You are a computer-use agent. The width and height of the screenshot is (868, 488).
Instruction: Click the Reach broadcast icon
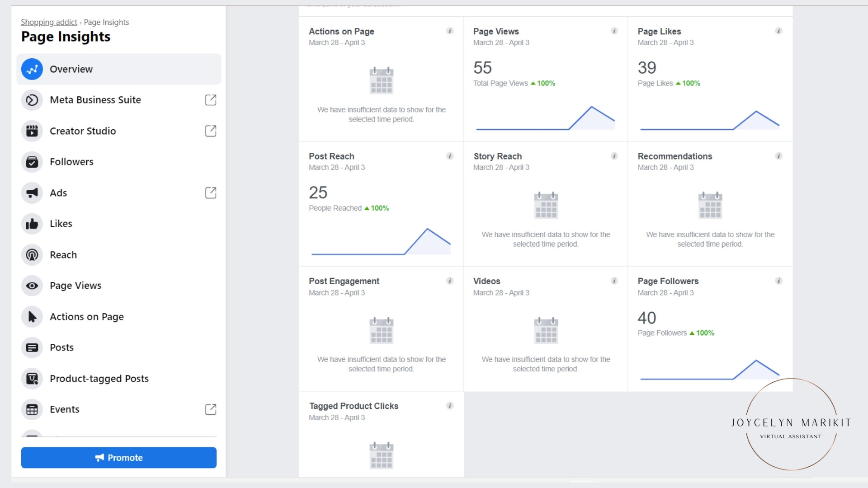tap(32, 255)
